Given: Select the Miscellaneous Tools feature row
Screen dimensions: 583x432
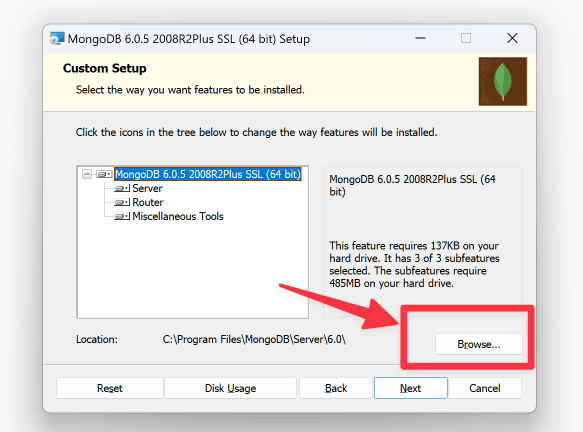Looking at the screenshot, I should (178, 216).
